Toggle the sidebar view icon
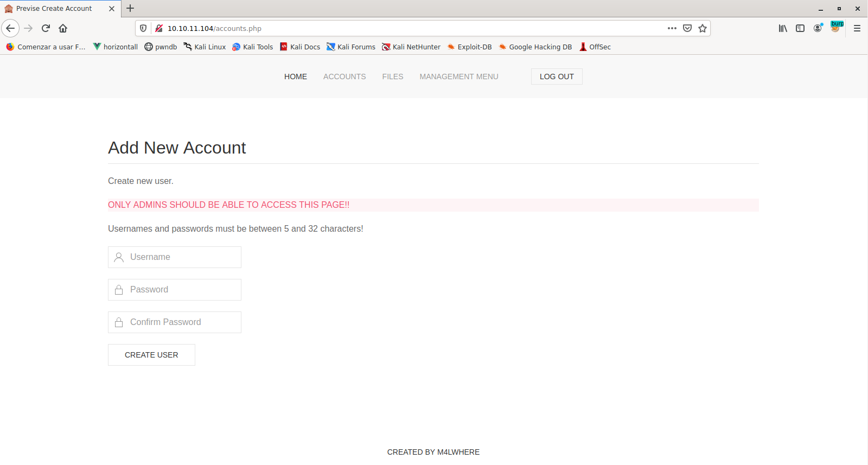The width and height of the screenshot is (868, 465). (x=800, y=28)
